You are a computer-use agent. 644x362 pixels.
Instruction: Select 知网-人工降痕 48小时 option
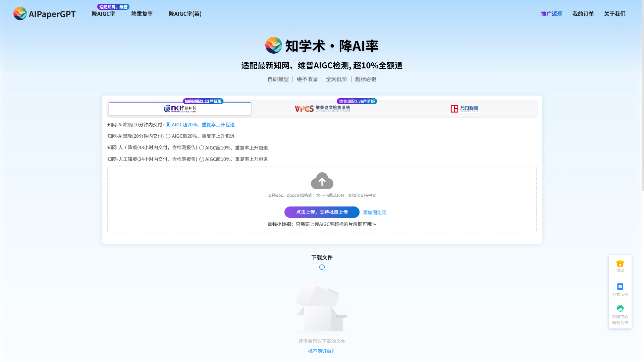[x=202, y=147]
